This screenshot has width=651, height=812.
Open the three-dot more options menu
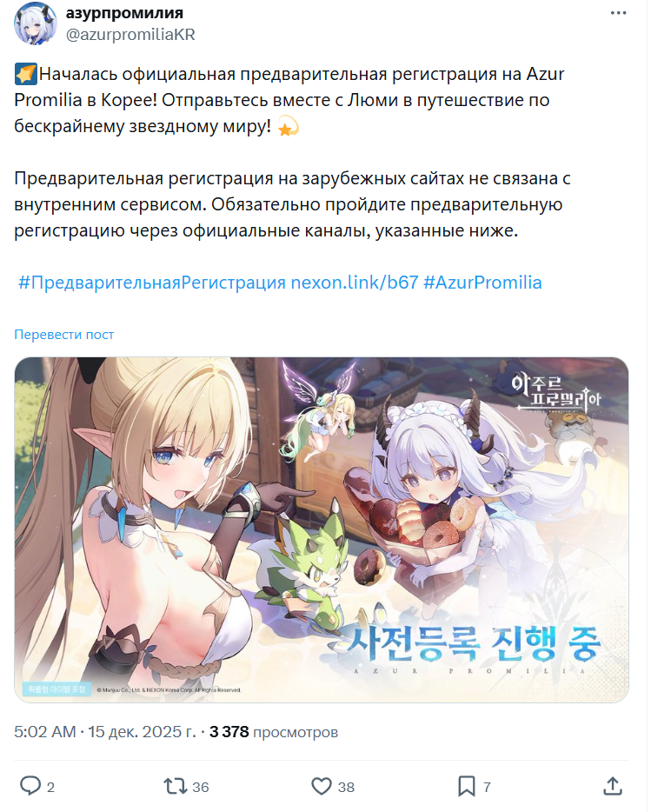[x=618, y=13]
